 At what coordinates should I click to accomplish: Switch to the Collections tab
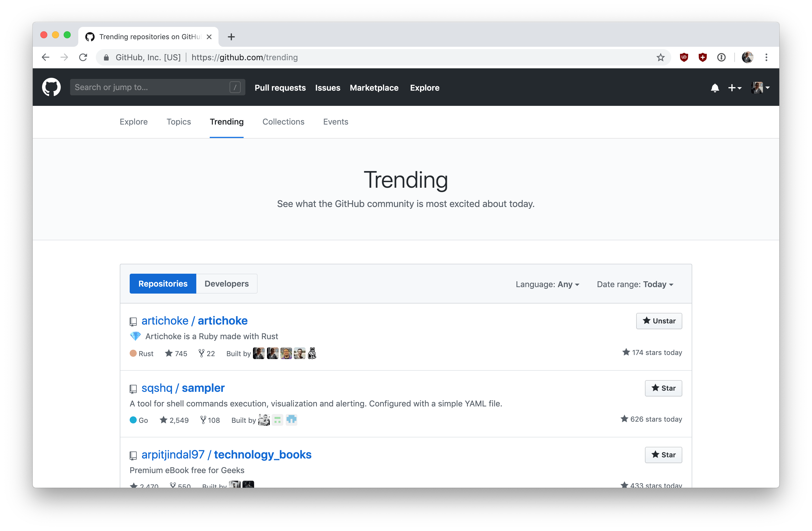click(x=283, y=122)
